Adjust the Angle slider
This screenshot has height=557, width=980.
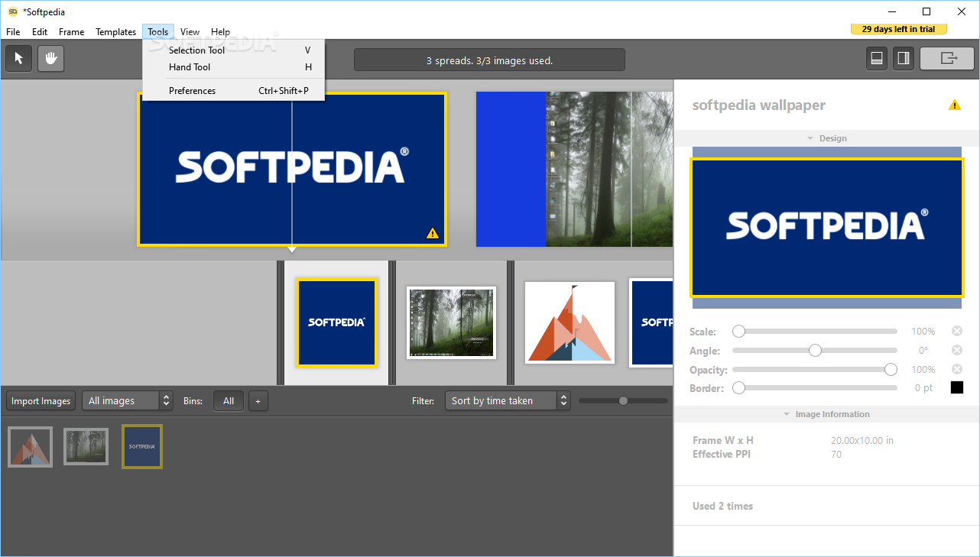pos(815,350)
